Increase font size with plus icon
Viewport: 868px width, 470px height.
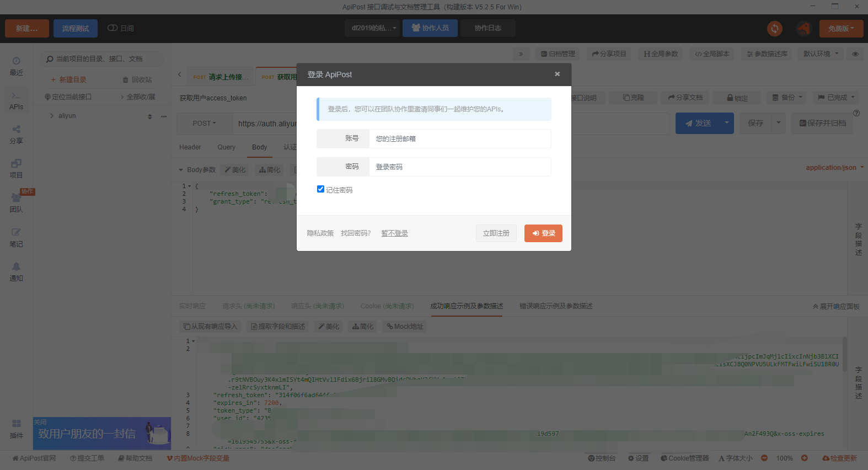(805, 458)
